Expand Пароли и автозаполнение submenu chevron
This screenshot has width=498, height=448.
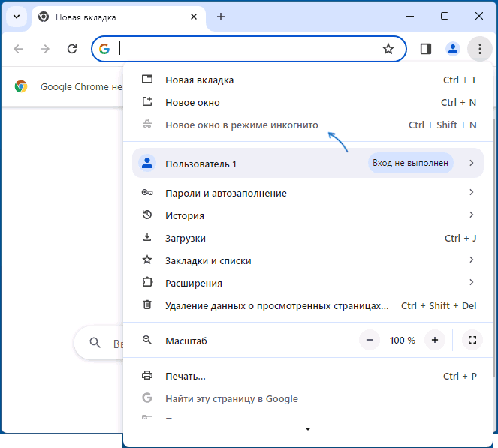[471, 192]
